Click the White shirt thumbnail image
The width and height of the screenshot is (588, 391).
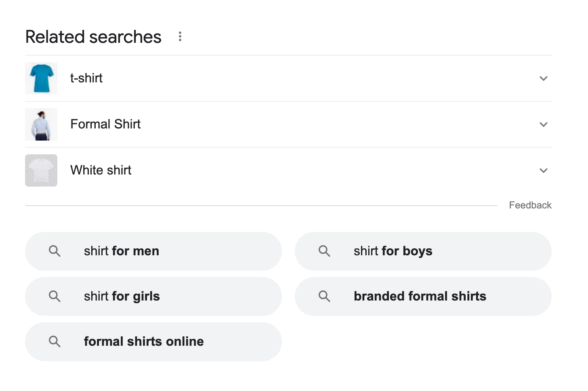click(41, 170)
